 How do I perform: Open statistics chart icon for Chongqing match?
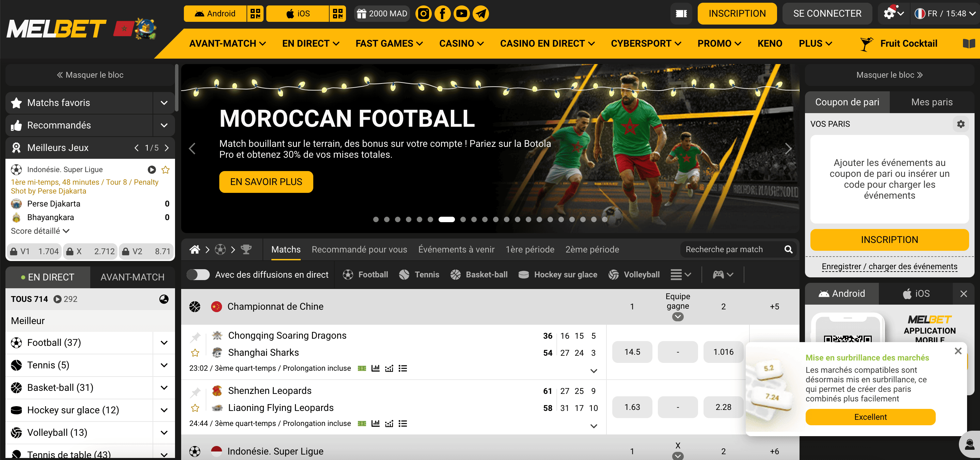pyautogui.click(x=376, y=368)
